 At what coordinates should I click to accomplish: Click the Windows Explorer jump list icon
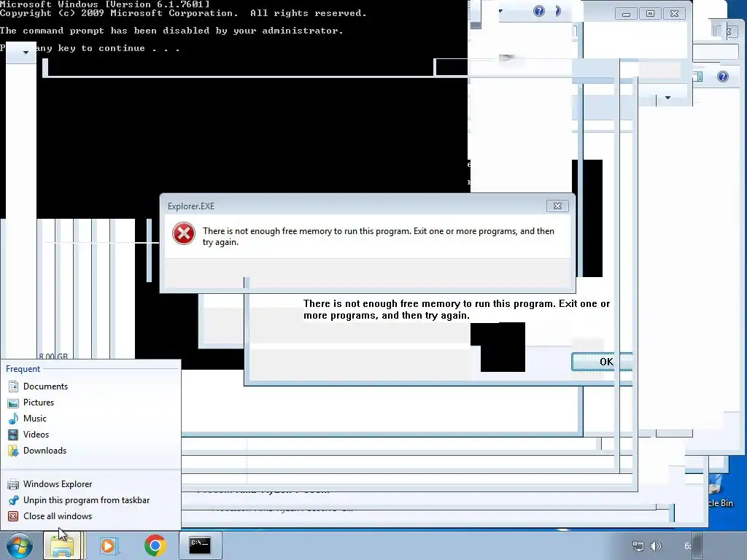pos(13,484)
